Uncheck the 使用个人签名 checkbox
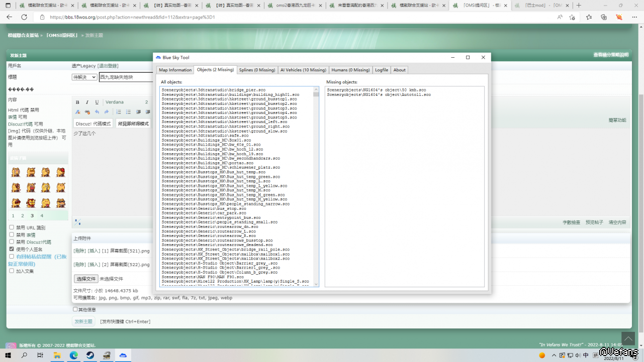Viewport: 644px width, 362px height. point(12,249)
